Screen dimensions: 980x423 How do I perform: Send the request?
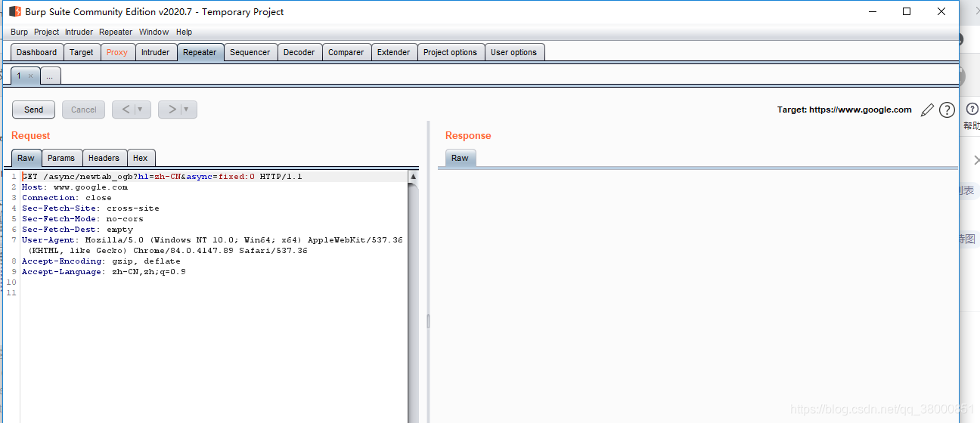click(x=34, y=110)
